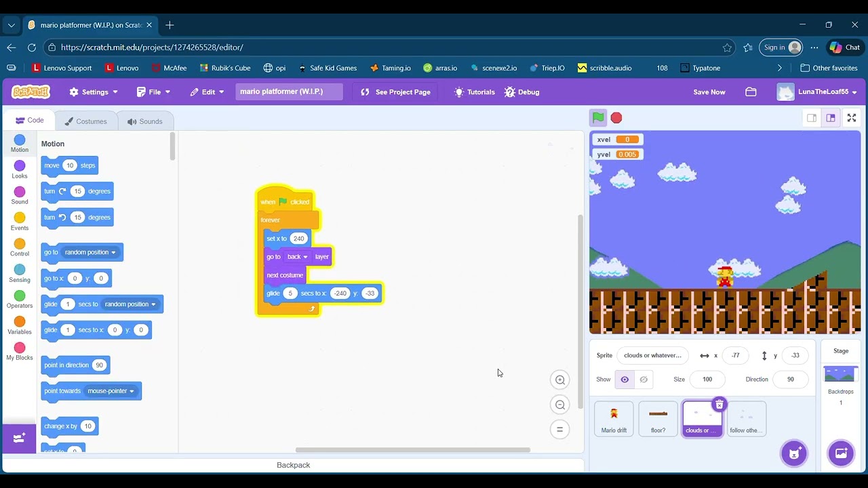Click See Project Page button

click(396, 92)
